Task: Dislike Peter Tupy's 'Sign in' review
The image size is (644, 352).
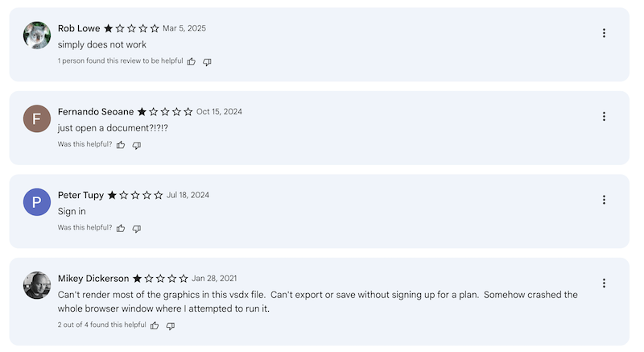Action: pyautogui.click(x=136, y=228)
